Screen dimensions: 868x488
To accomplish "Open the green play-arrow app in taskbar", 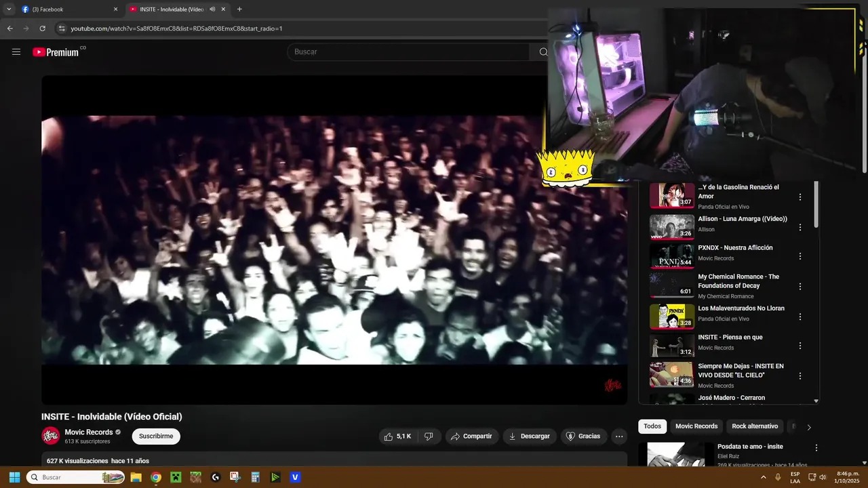I will [275, 477].
